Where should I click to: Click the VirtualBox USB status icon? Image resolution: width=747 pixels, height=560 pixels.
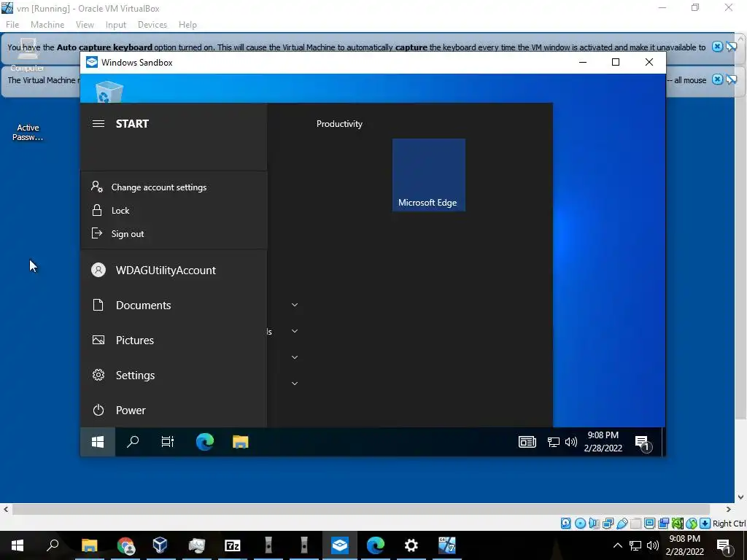[622, 524]
